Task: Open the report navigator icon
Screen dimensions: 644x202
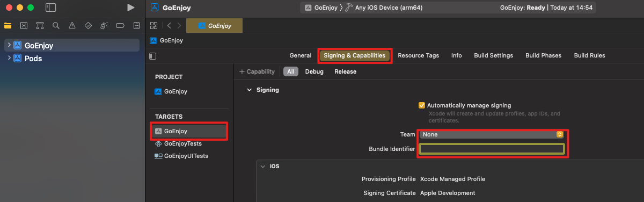Action: [136, 25]
